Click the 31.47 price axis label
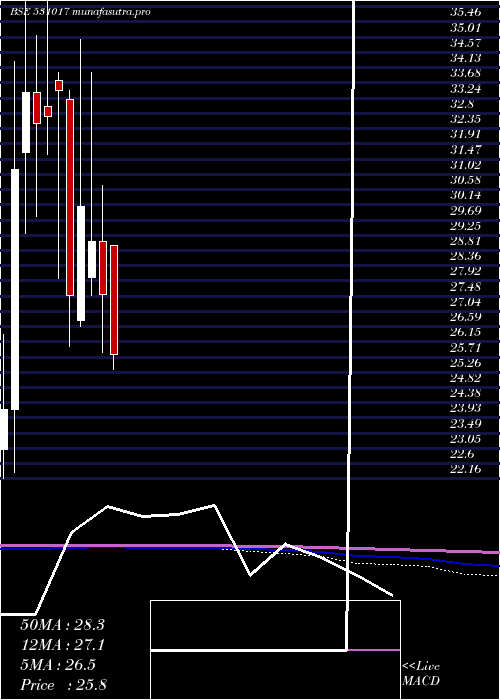Screen dimensions: 500x700 pyautogui.click(x=465, y=150)
